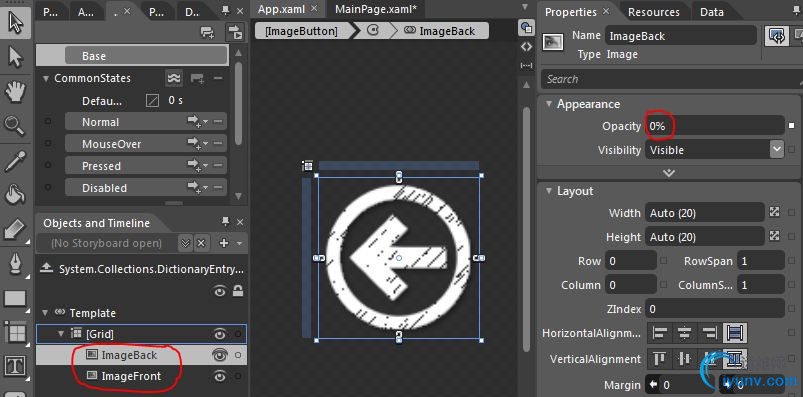Open the Visibility dropdown
Screen dimensions: 803x397
pyautogui.click(x=776, y=150)
